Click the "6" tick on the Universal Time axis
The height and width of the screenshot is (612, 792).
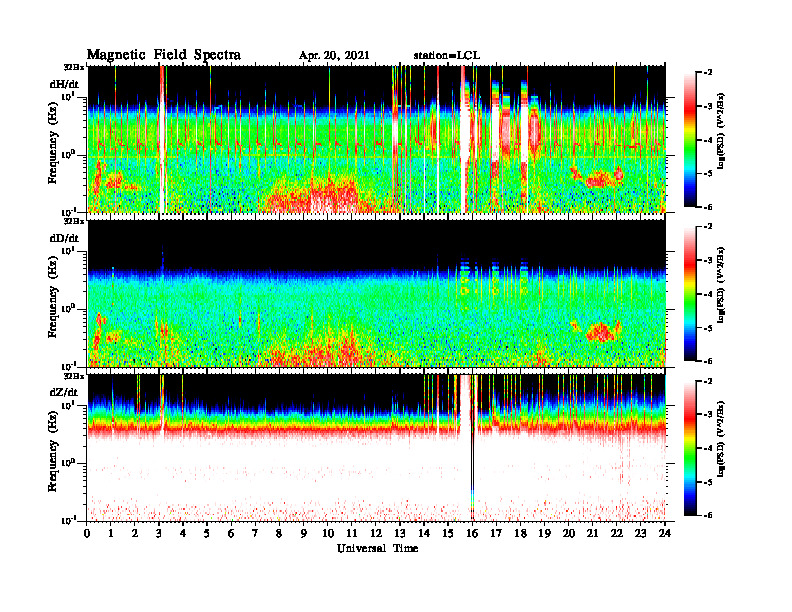231,534
